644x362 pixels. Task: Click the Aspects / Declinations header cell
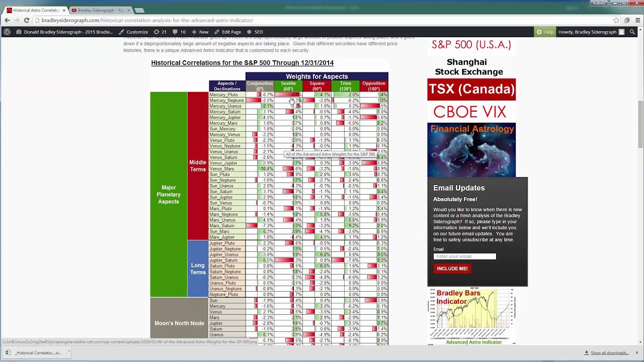point(227,86)
